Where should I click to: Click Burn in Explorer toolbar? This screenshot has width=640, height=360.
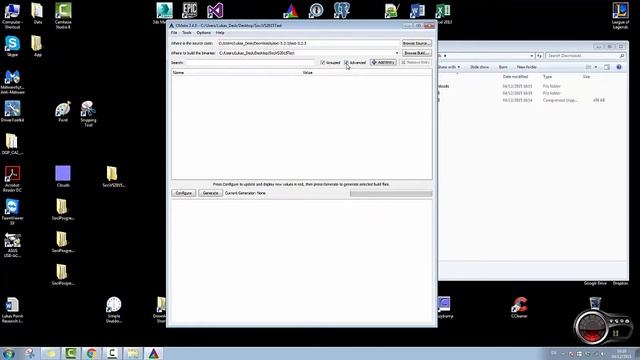point(503,67)
